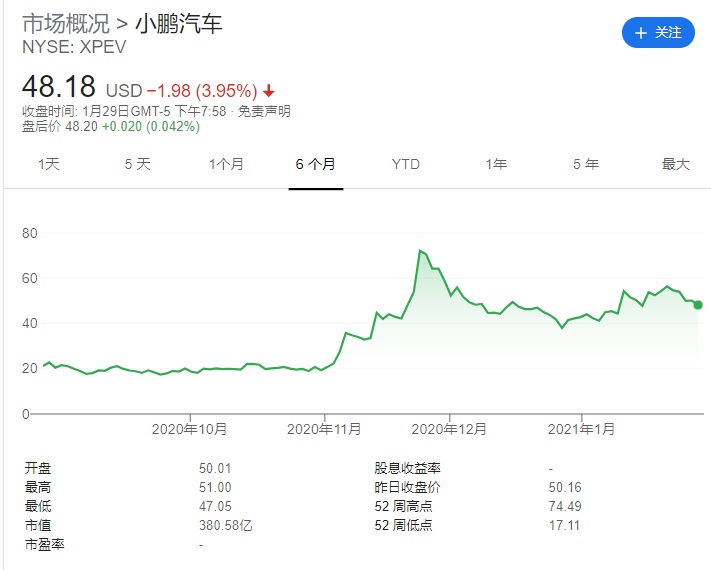The width and height of the screenshot is (711, 570).
Task: Click the 2020年11月 axis label
Action: point(324,429)
